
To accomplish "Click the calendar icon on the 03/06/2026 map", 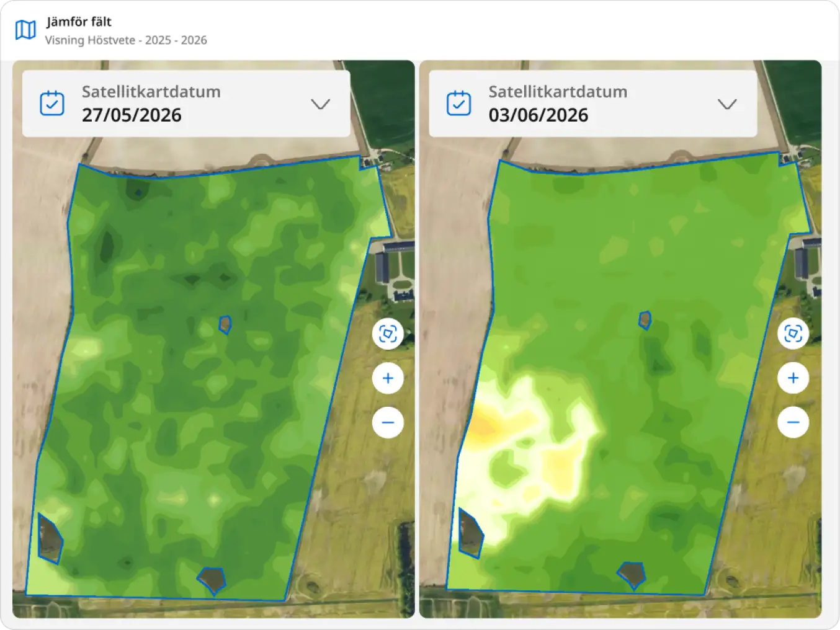I will 459,104.
